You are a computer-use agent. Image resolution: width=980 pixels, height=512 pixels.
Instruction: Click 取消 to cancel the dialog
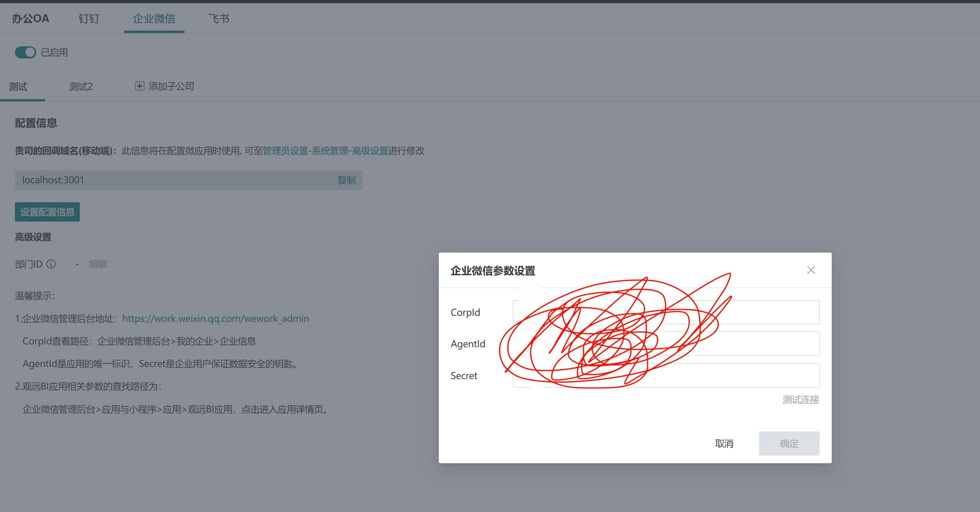724,443
